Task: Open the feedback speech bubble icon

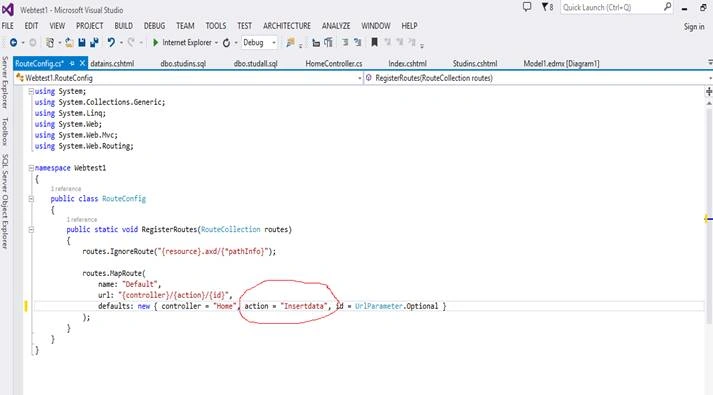Action: tap(527, 7)
